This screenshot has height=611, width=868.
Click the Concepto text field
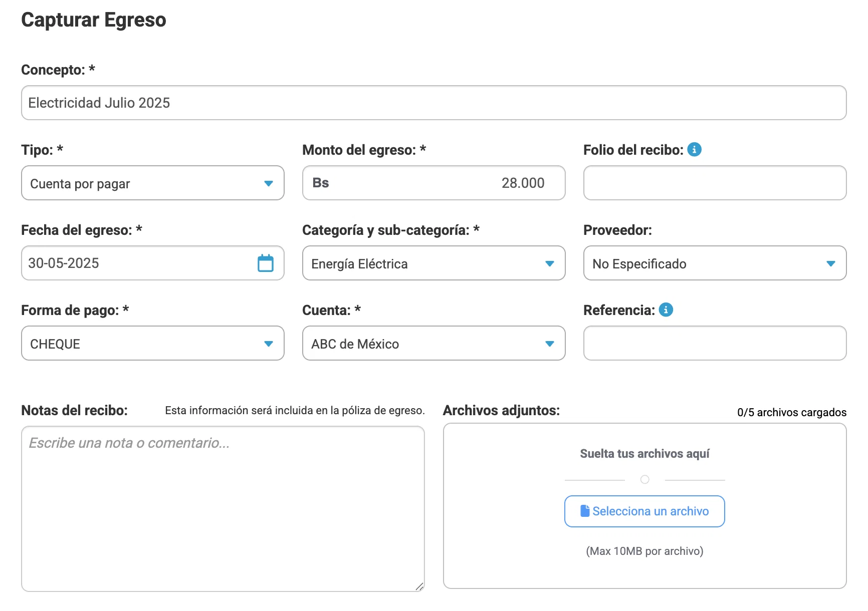tap(434, 103)
